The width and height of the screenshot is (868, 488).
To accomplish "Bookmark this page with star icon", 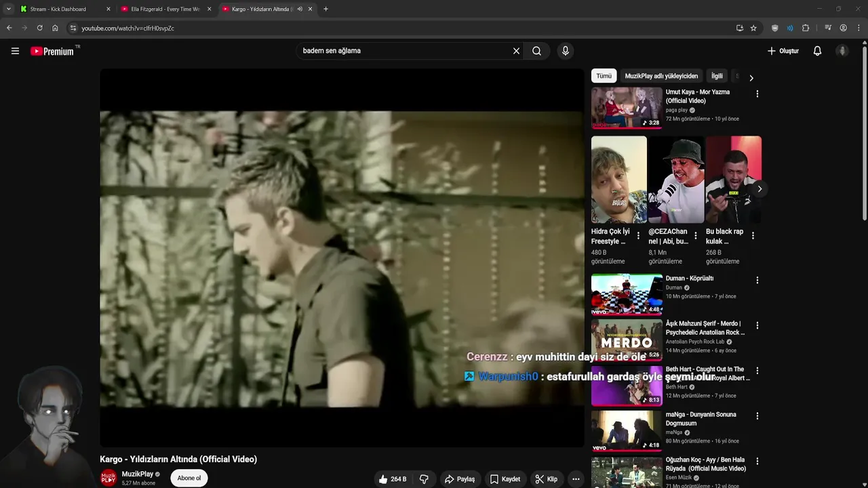I will 753,28.
